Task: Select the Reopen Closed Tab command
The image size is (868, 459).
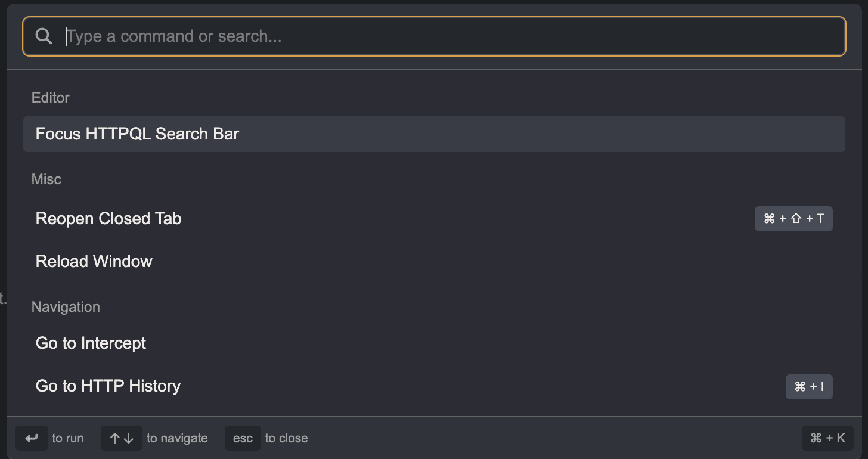Action: tap(434, 219)
